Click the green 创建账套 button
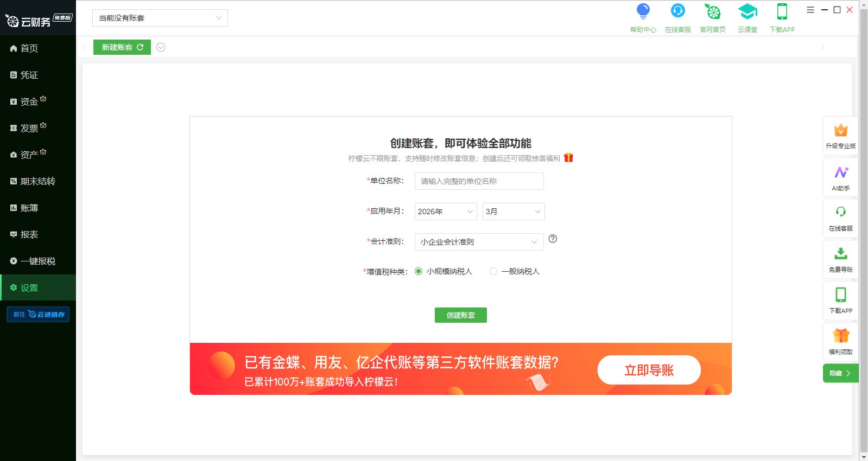Viewport: 868px width, 461px height. tap(460, 315)
